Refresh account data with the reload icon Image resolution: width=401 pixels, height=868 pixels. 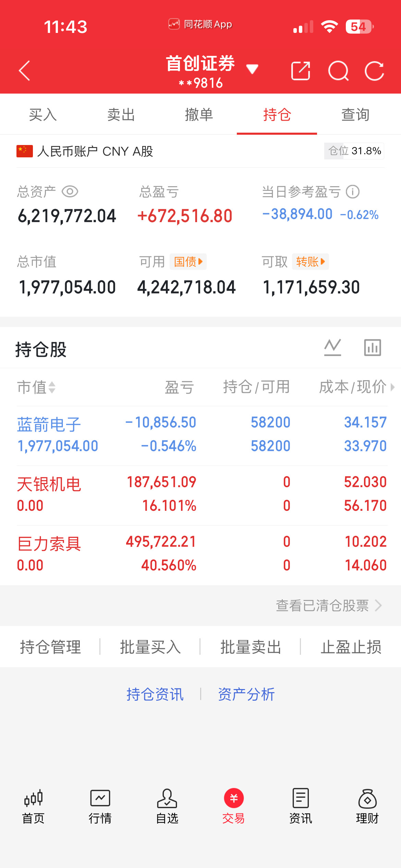(374, 71)
